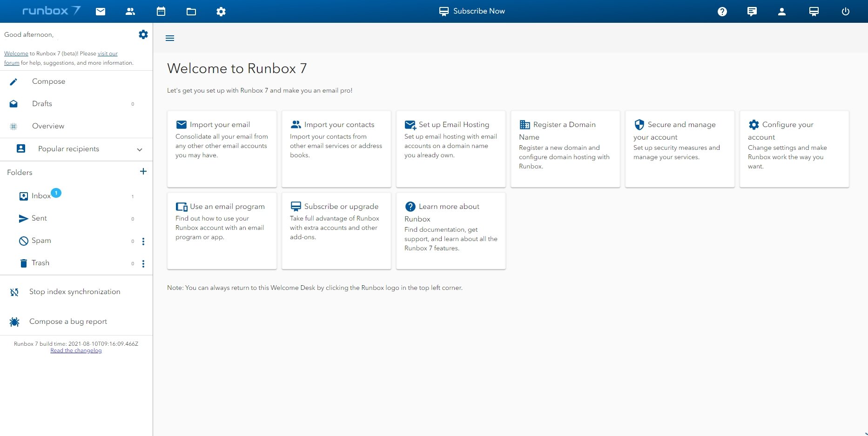
Task: Open sidebar settings gear next to greeting
Action: pos(143,34)
